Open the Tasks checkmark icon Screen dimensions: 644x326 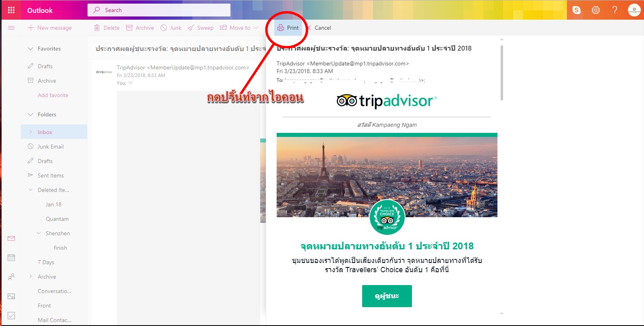(x=11, y=316)
